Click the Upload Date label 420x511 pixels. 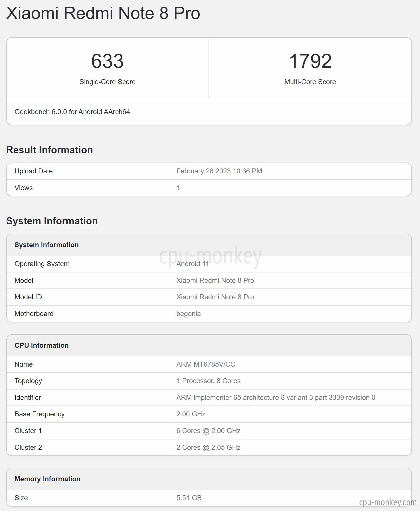(33, 171)
